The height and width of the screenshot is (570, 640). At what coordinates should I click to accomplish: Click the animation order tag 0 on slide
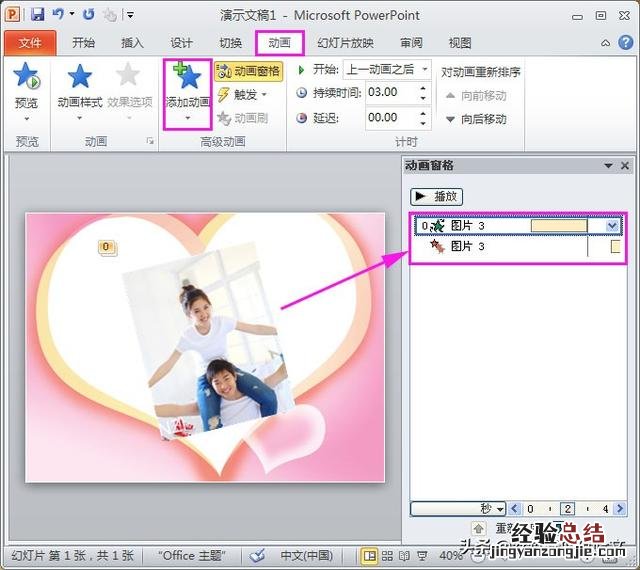107,247
